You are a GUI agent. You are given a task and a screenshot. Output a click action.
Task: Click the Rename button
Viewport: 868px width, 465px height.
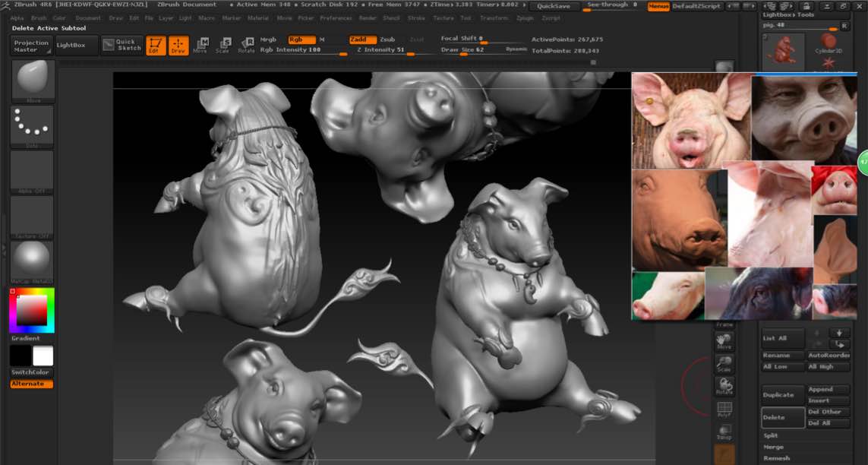[x=783, y=356]
